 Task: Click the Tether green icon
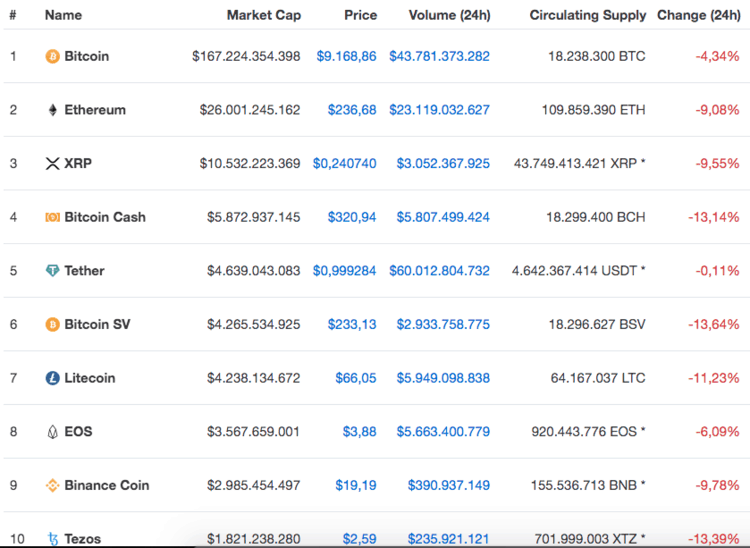click(52, 271)
